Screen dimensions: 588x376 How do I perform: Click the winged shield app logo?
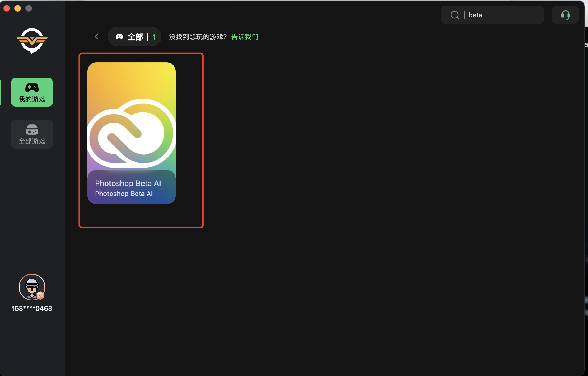pos(32,41)
